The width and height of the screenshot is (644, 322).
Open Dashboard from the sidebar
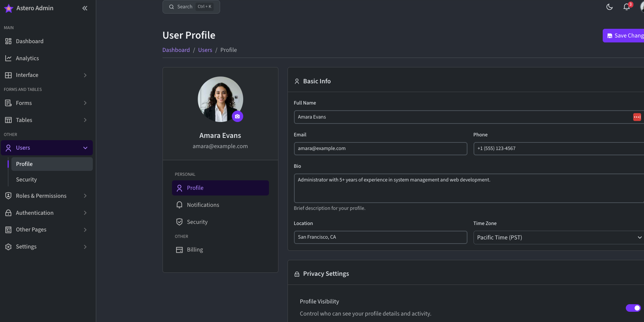coord(47,41)
